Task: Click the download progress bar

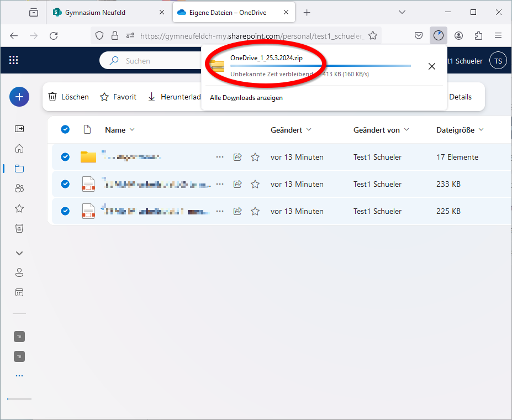Action: click(320, 66)
